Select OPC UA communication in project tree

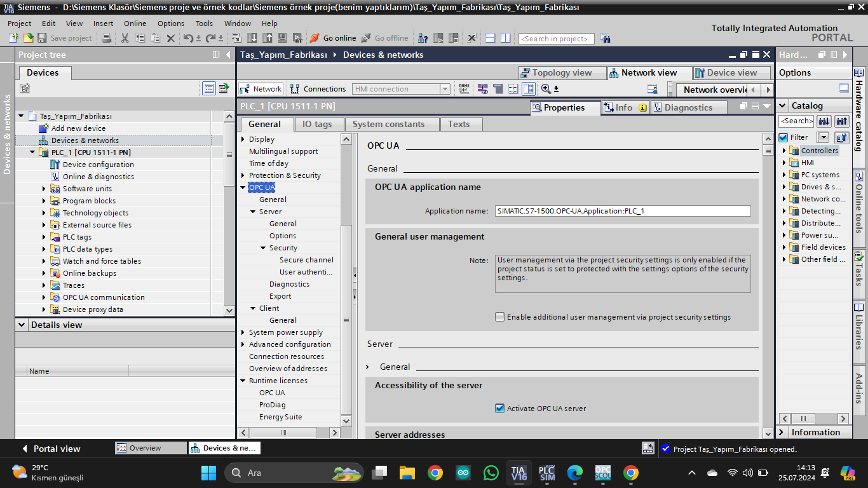(x=104, y=297)
